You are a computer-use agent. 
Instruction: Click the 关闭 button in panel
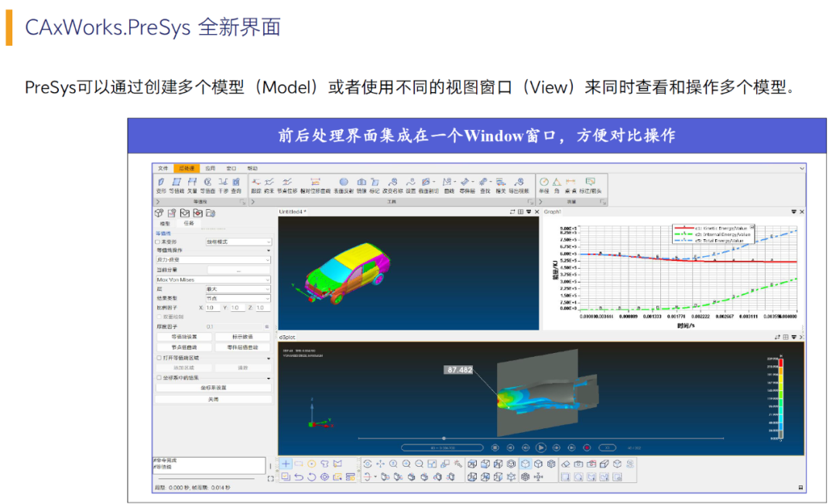point(214,399)
